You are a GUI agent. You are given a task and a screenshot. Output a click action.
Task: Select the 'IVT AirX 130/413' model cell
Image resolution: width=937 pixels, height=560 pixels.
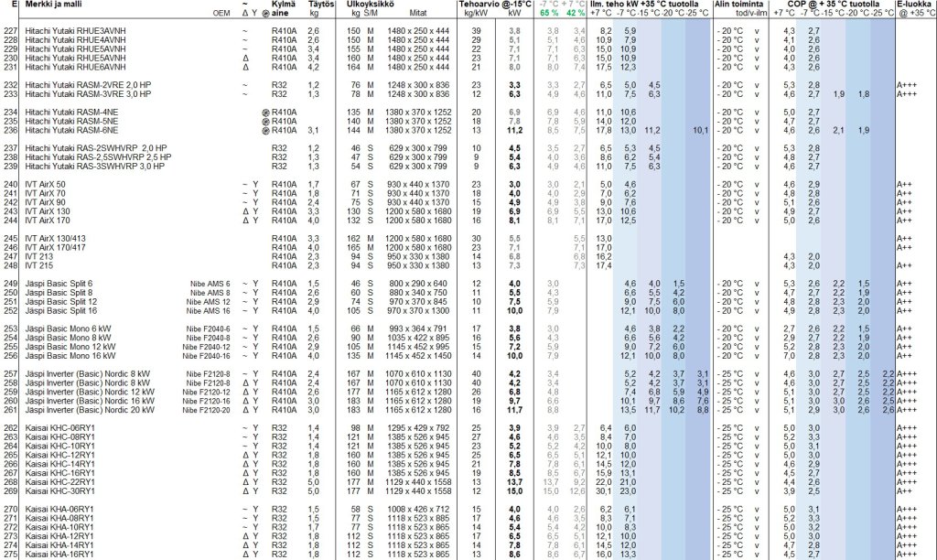tap(55, 239)
